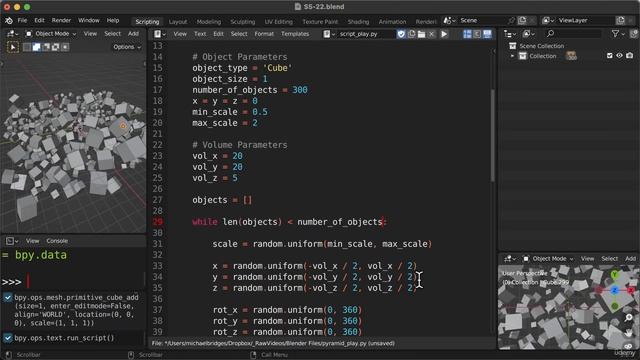Open the ViewLayer browse dropdown icon
640x360 pixels.
(548, 20)
